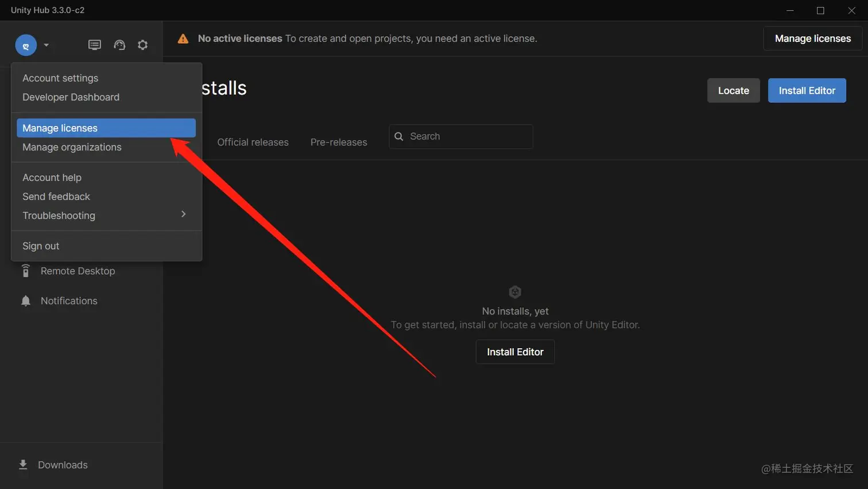
Task: Open the Downloads panel label
Action: tap(63, 465)
